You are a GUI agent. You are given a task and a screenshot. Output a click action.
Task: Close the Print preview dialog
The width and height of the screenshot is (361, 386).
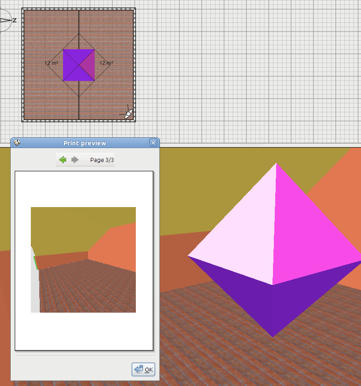coord(153,143)
